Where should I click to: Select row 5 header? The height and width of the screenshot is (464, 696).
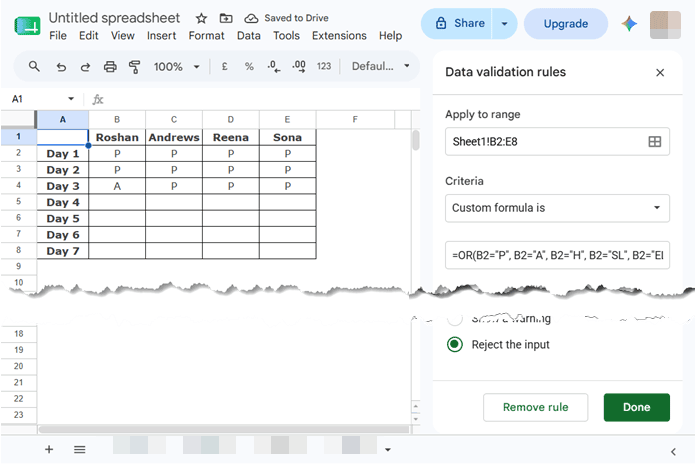18,202
